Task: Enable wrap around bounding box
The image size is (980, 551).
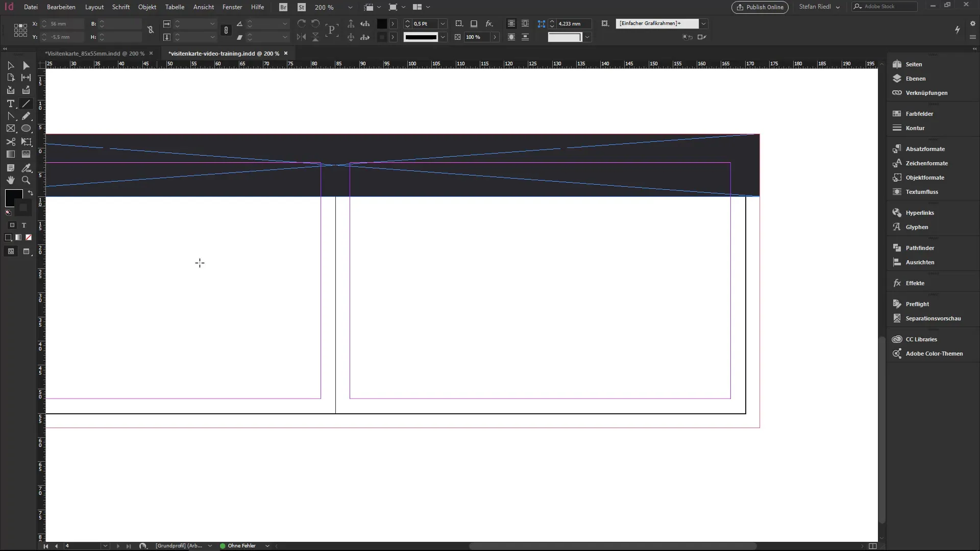Action: 525,23
